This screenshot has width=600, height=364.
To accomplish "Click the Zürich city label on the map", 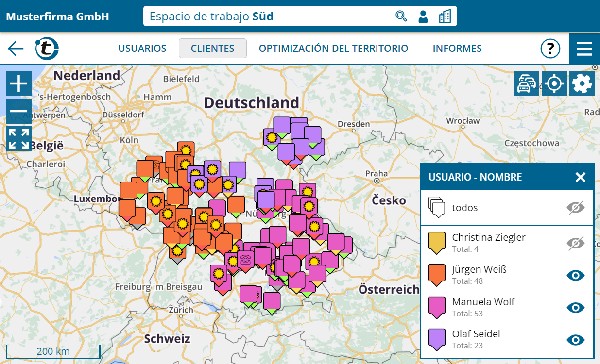I will tap(181, 310).
